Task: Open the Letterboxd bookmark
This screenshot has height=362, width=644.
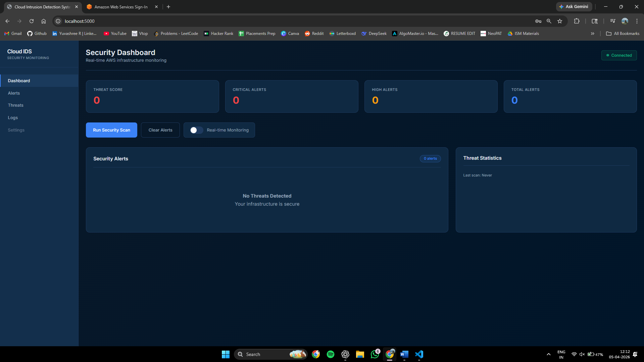Action: tap(343, 34)
